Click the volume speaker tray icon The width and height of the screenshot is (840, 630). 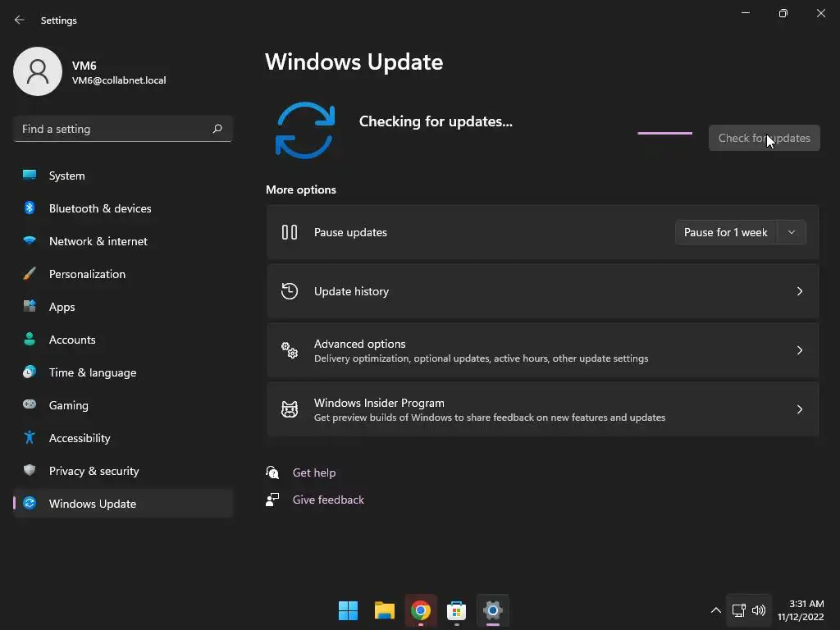click(x=759, y=610)
